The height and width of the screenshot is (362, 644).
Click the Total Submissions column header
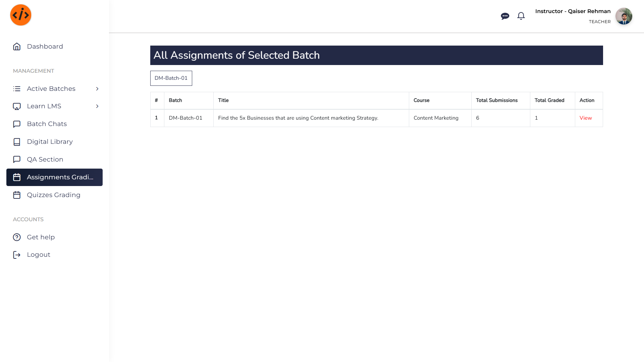pyautogui.click(x=496, y=100)
